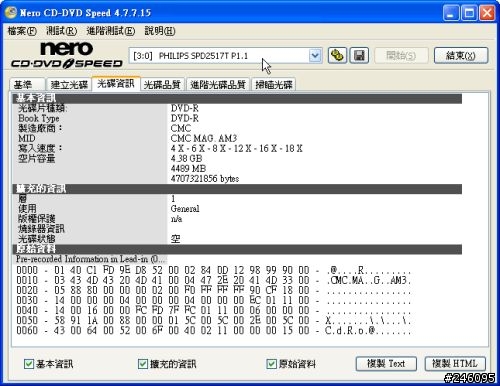This screenshot has width=500, height=386.
Task: Click hex row 0040
Action: pos(213,310)
